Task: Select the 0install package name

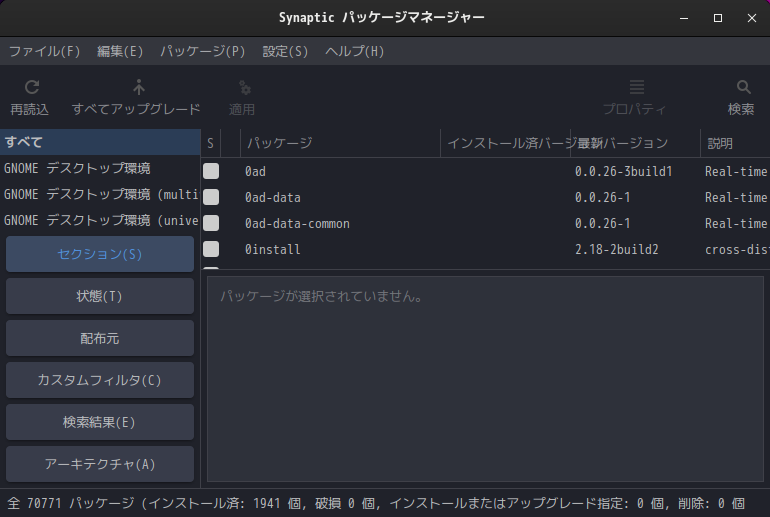Action: (273, 249)
